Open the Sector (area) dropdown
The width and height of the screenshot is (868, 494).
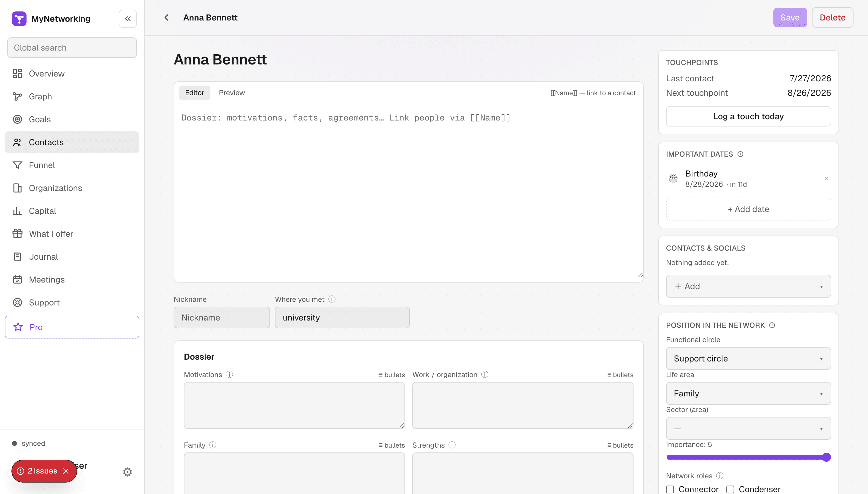pos(749,428)
